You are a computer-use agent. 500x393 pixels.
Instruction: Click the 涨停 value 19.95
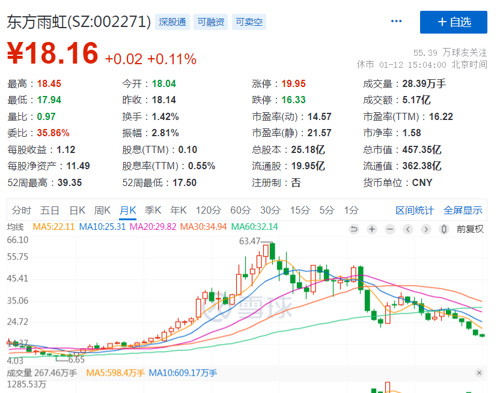(293, 84)
